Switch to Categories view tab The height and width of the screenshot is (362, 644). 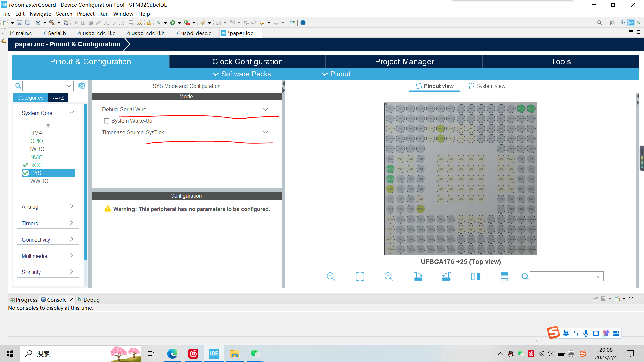(x=30, y=98)
